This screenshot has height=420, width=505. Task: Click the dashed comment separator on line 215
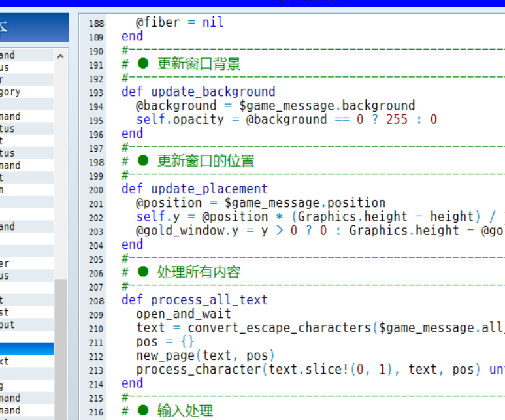313,396
